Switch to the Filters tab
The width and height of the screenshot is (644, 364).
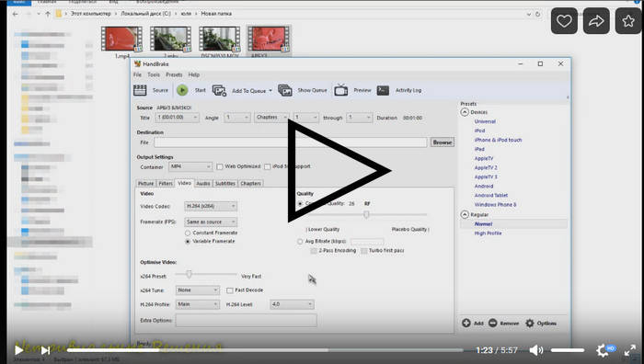coord(166,184)
